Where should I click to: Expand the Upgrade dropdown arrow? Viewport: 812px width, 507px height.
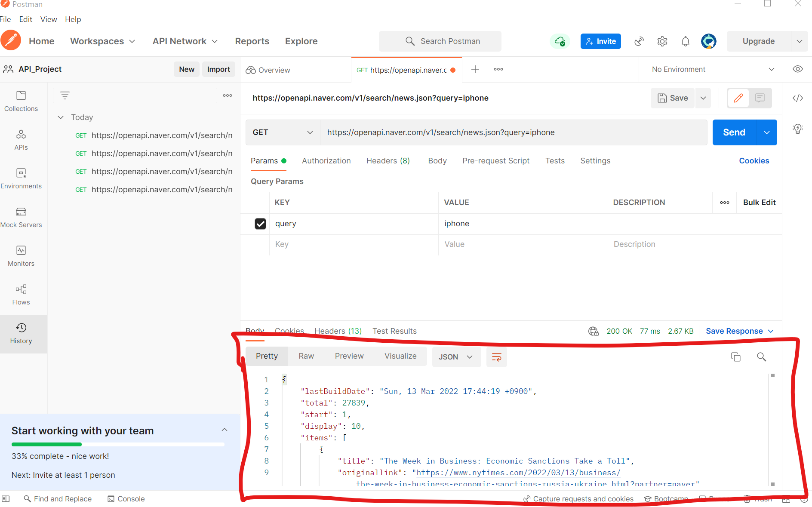tap(799, 41)
